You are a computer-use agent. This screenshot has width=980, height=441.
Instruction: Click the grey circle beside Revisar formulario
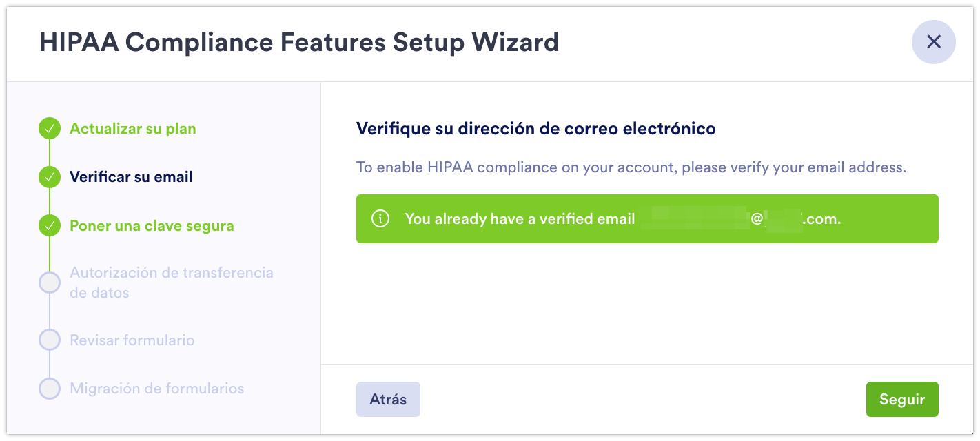pyautogui.click(x=50, y=340)
